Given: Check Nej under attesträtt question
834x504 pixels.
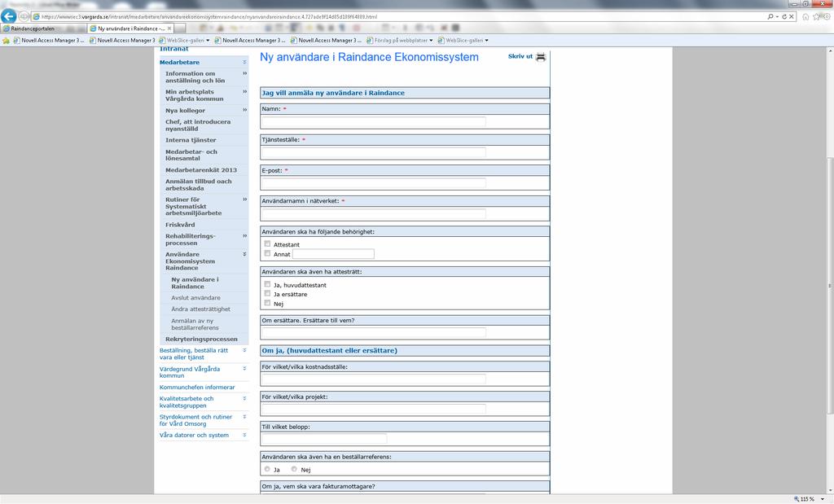Looking at the screenshot, I should 267,303.
